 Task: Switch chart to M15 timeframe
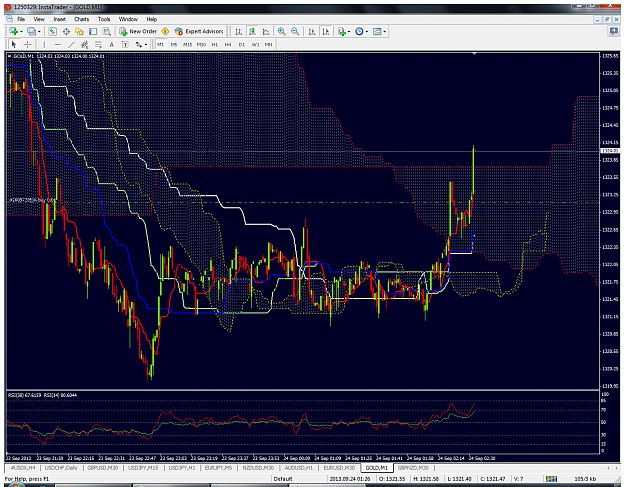pos(187,45)
